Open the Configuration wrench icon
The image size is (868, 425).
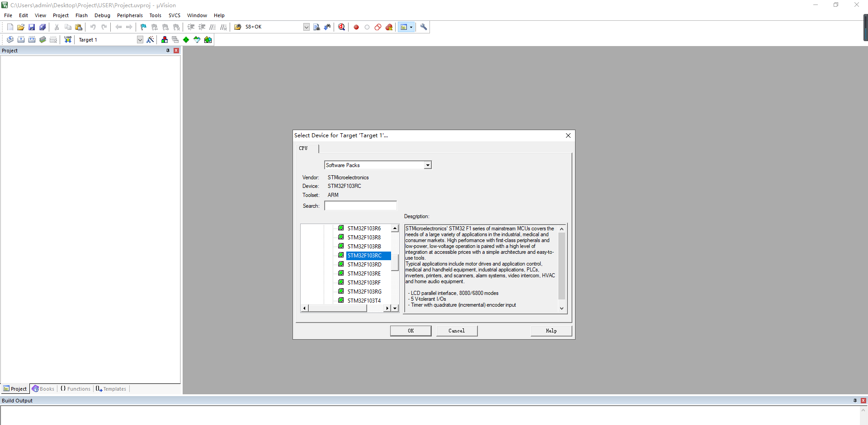(x=424, y=27)
